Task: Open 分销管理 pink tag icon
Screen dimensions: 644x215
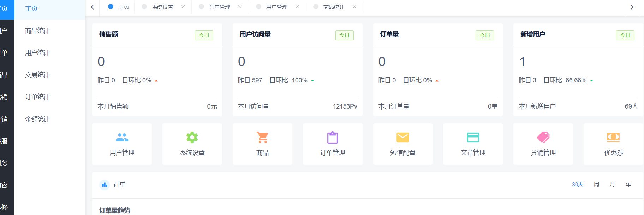Action: click(543, 137)
